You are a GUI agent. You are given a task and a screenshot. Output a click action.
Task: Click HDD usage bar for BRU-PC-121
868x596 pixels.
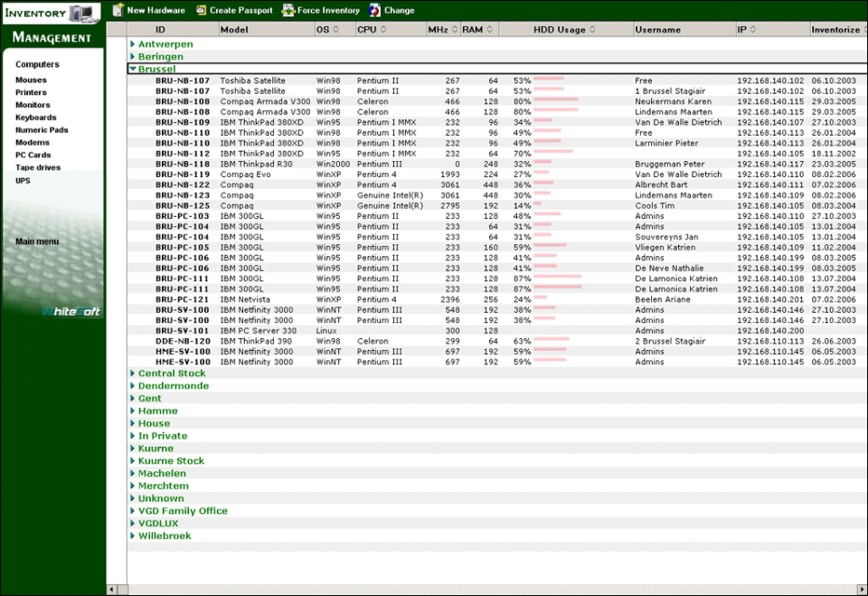(541, 299)
